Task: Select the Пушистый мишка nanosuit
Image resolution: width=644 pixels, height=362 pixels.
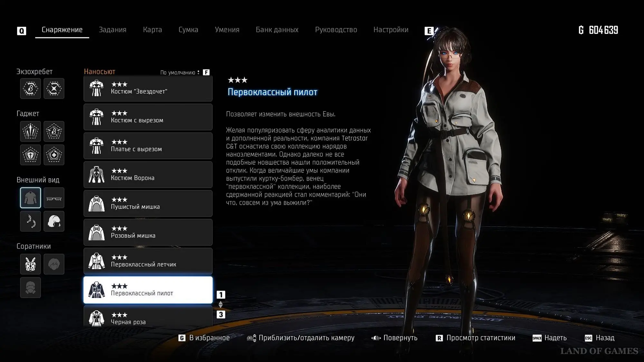Action: point(148,203)
